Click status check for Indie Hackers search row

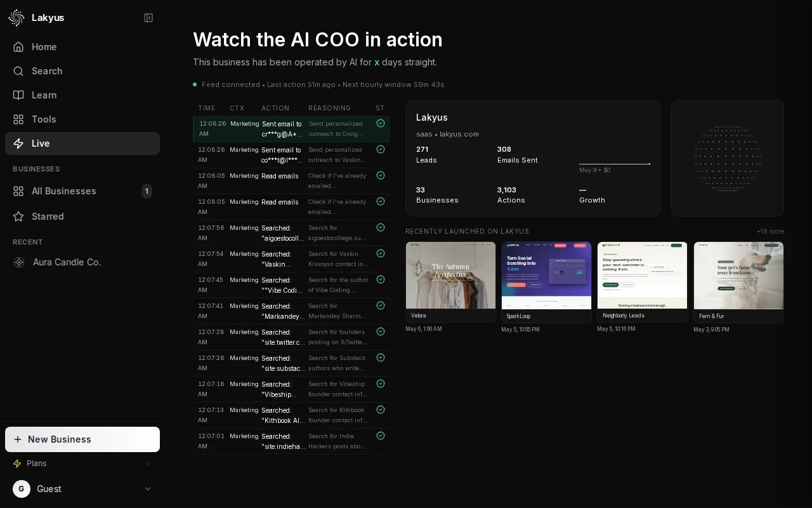[381, 436]
